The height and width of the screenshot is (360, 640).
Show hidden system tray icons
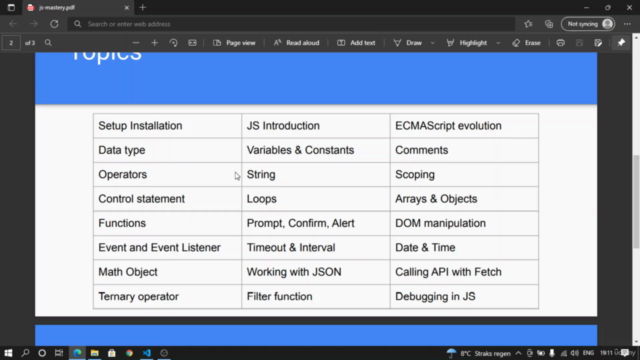518,353
